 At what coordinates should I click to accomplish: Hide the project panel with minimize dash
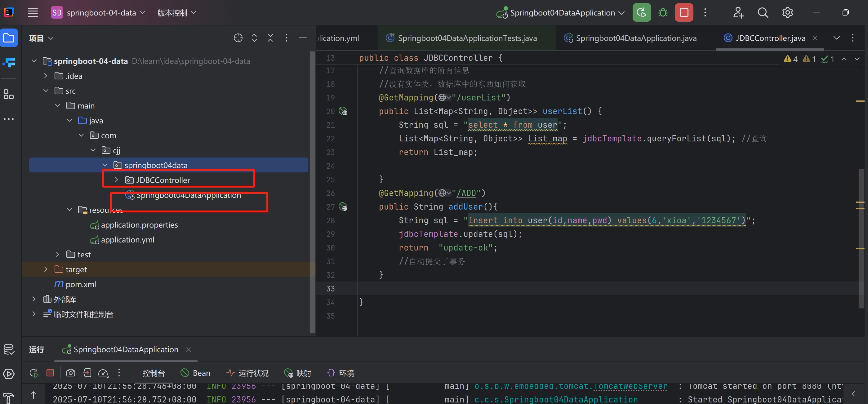(302, 38)
